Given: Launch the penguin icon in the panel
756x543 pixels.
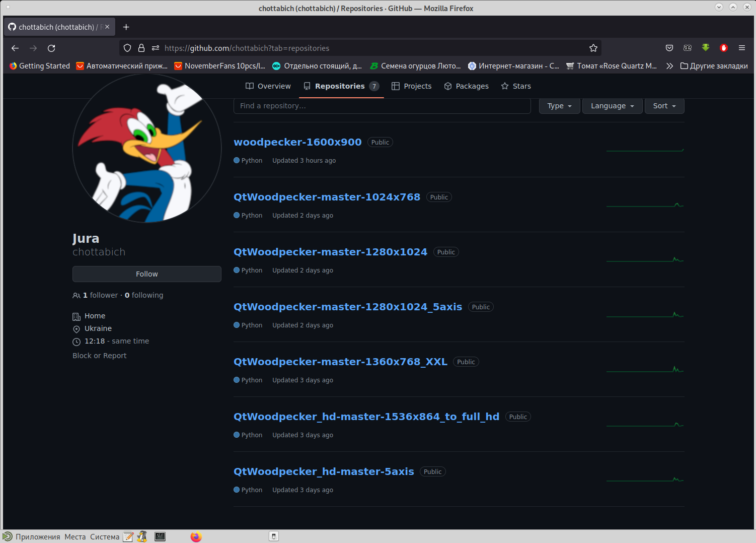Looking at the screenshot, I should (142, 536).
